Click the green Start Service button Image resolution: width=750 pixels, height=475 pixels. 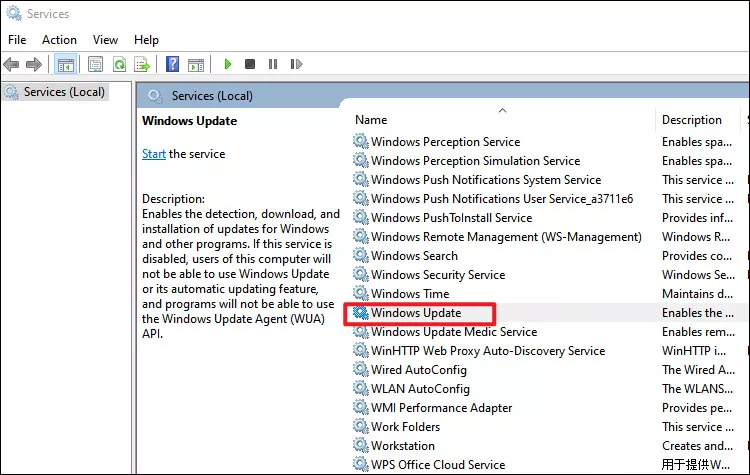pos(228,64)
